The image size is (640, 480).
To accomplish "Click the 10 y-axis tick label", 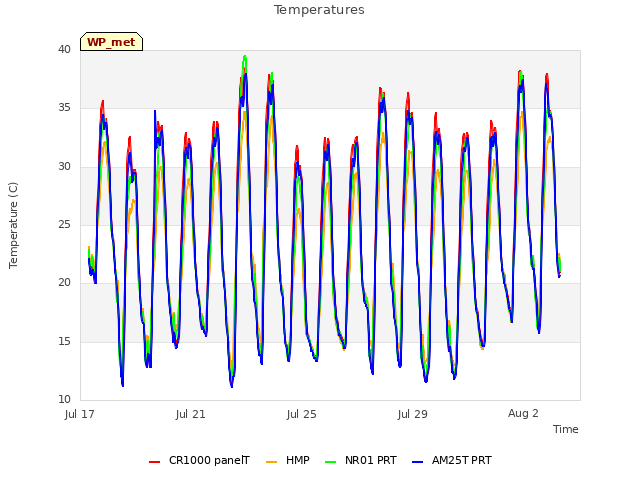I will pos(64,399).
